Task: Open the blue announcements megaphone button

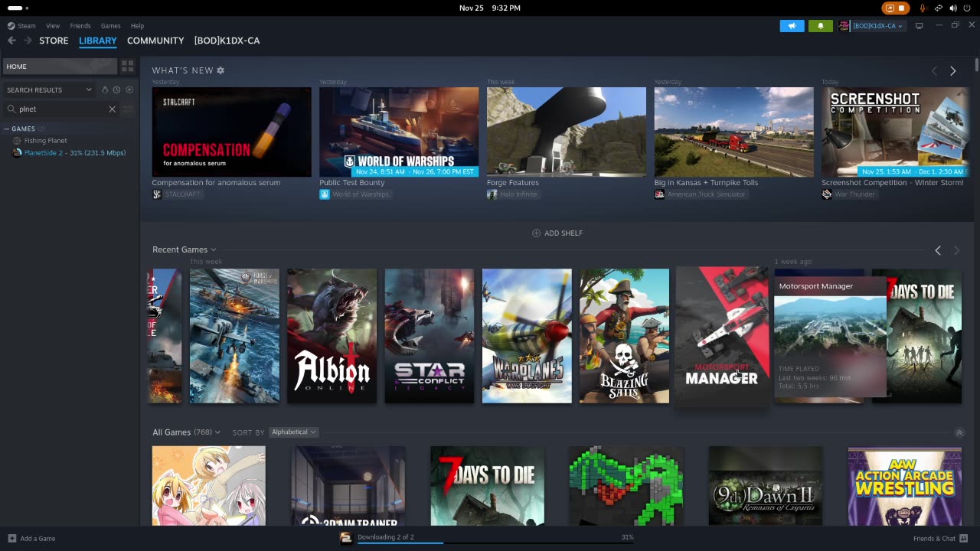Action: point(792,25)
